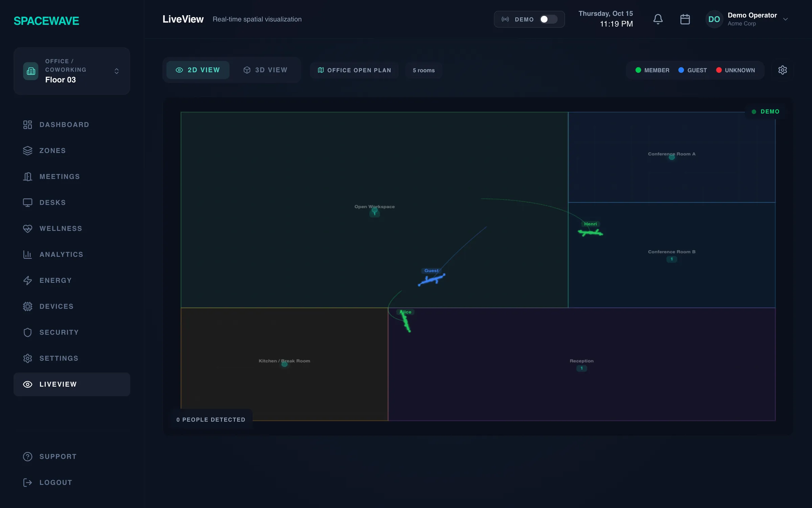
Task: Switch to 2D View tab
Action: point(198,70)
